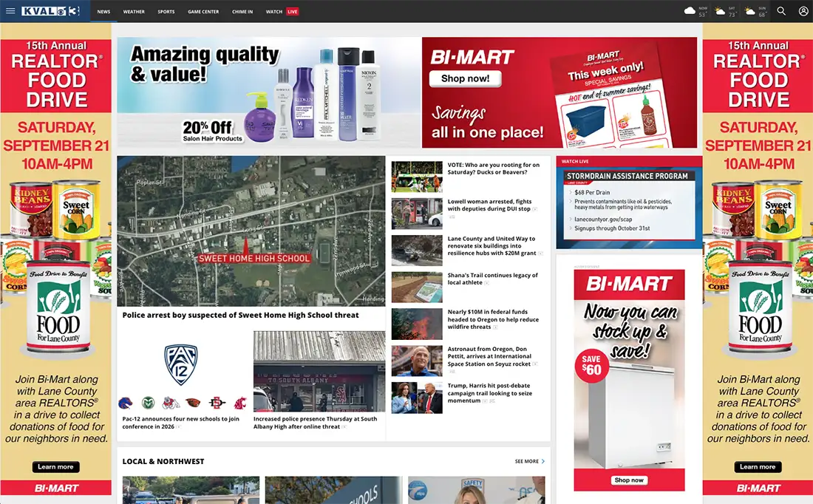Click the astronaut portrait thumbnail
This screenshot has width=813, height=504.
417,361
